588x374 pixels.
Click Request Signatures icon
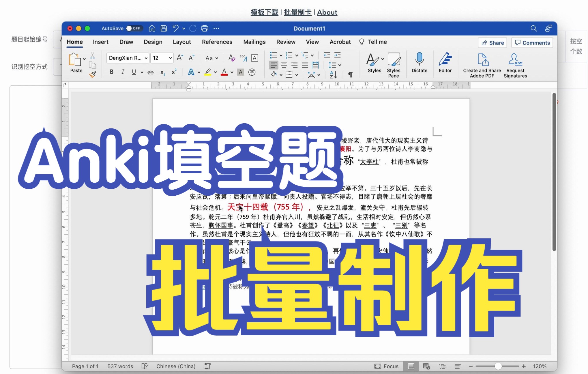[x=515, y=65]
